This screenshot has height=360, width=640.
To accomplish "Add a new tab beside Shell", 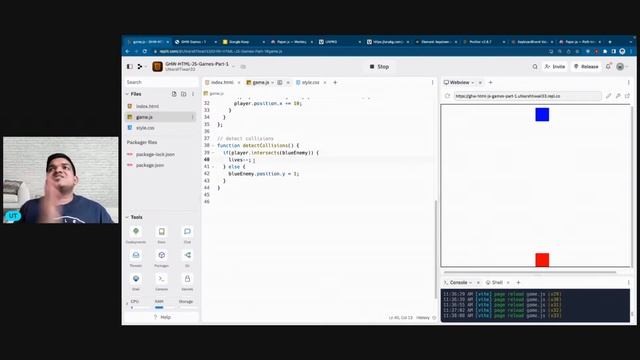I will pos(518,282).
